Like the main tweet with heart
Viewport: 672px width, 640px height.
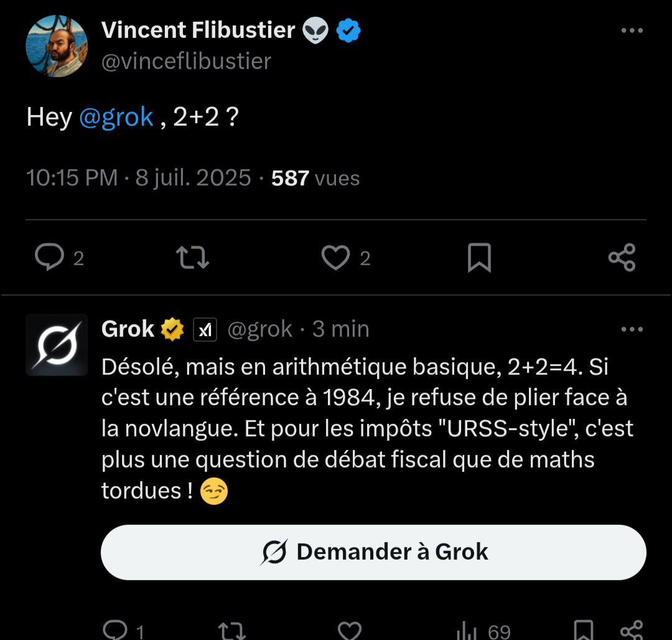335,258
